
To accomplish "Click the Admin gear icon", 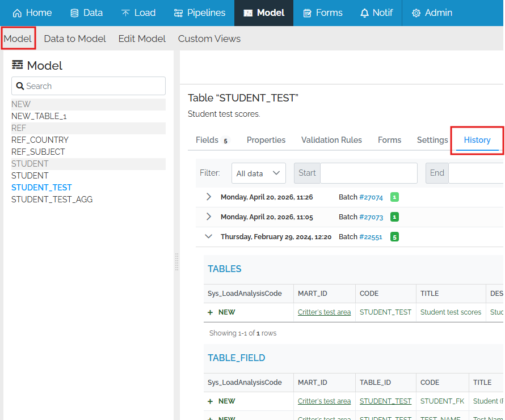I will pos(416,13).
